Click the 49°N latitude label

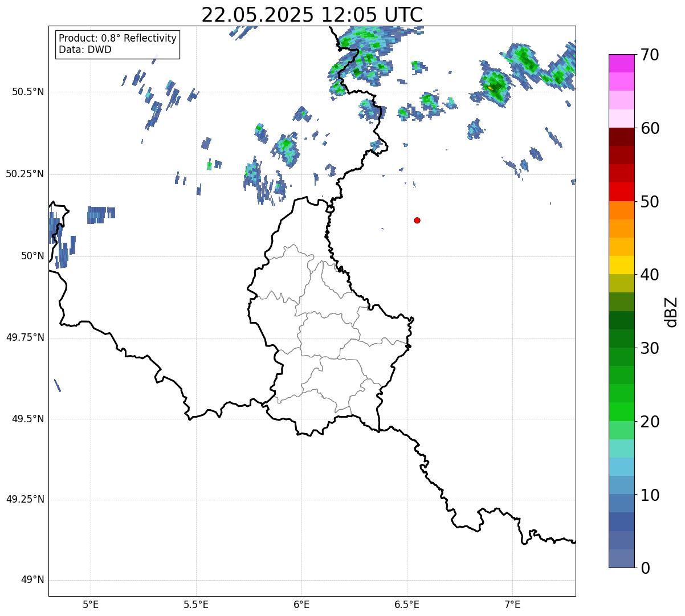[32, 580]
